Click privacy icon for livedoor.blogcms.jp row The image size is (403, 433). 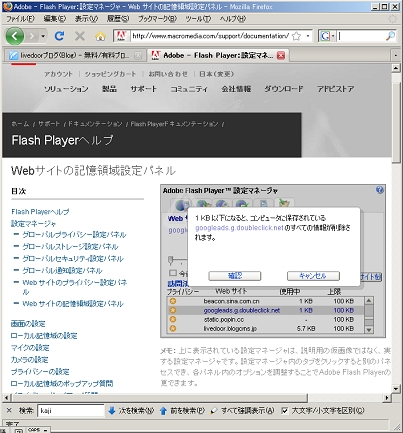[173, 329]
